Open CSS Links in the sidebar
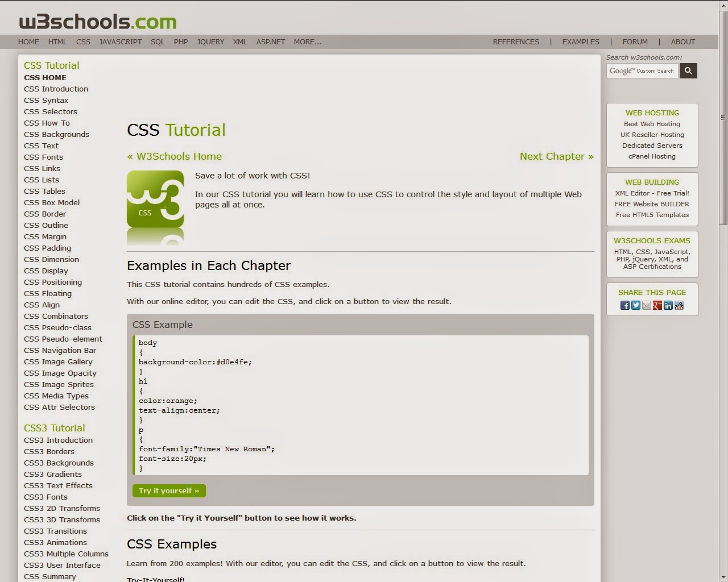This screenshot has width=728, height=582. (x=42, y=168)
